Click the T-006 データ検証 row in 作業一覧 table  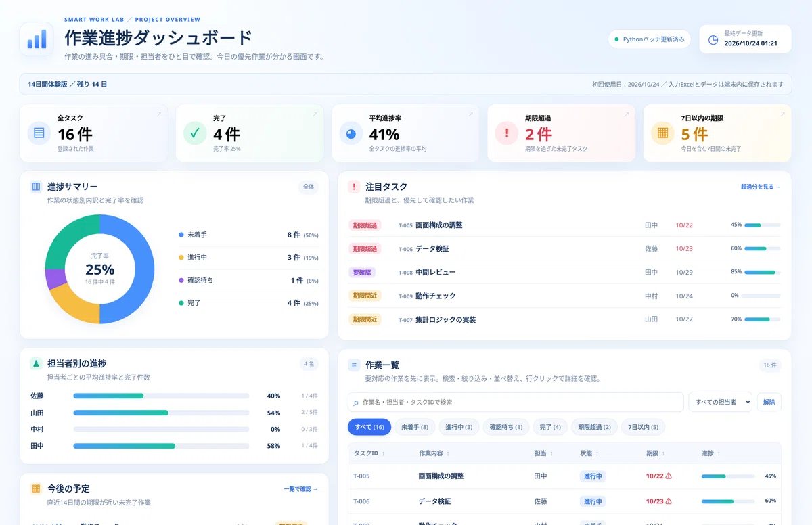564,501
